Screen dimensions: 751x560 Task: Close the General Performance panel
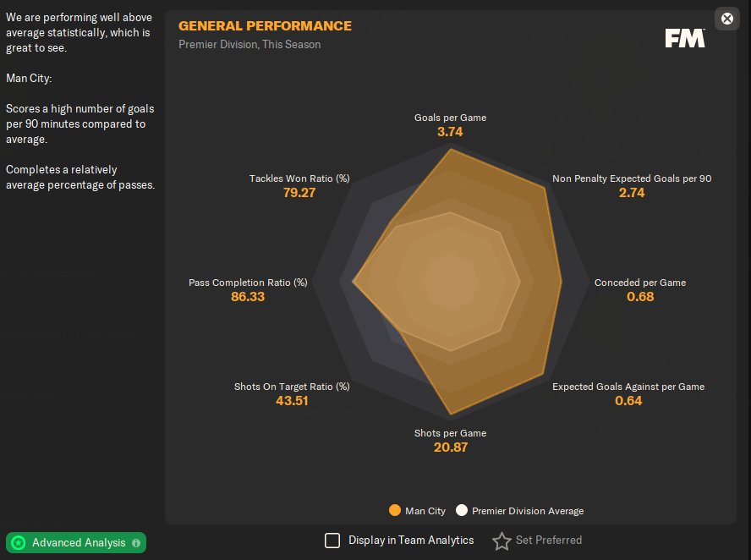point(726,19)
